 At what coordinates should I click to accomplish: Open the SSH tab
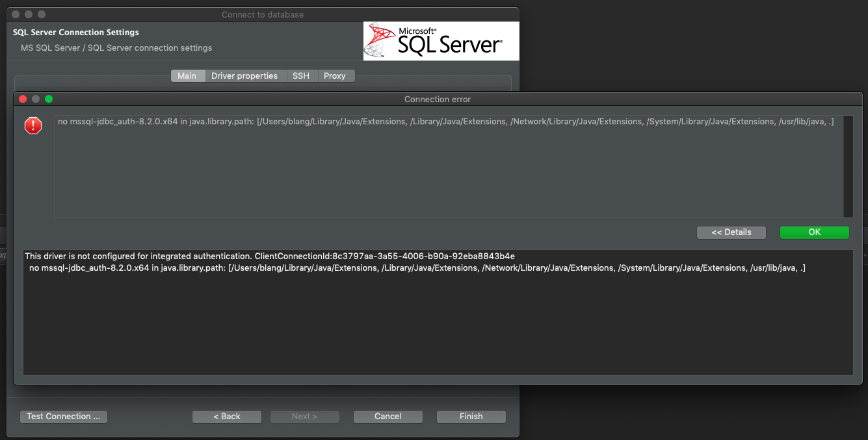[301, 76]
